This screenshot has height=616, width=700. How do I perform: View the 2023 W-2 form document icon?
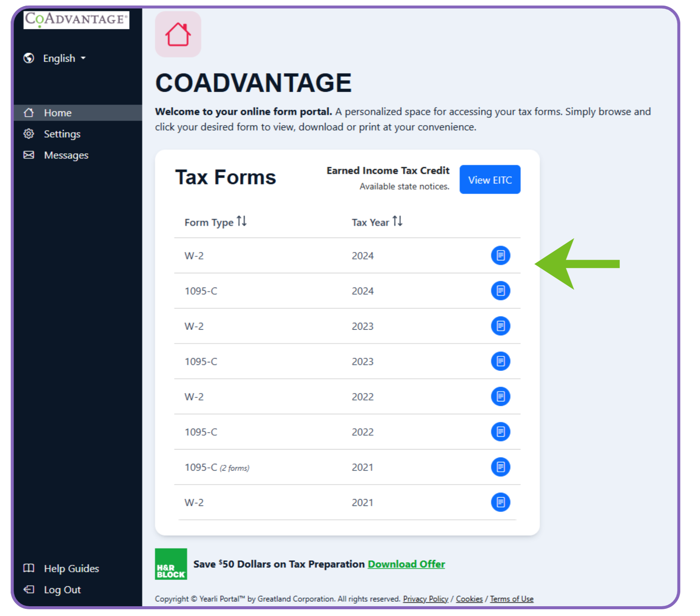(500, 326)
